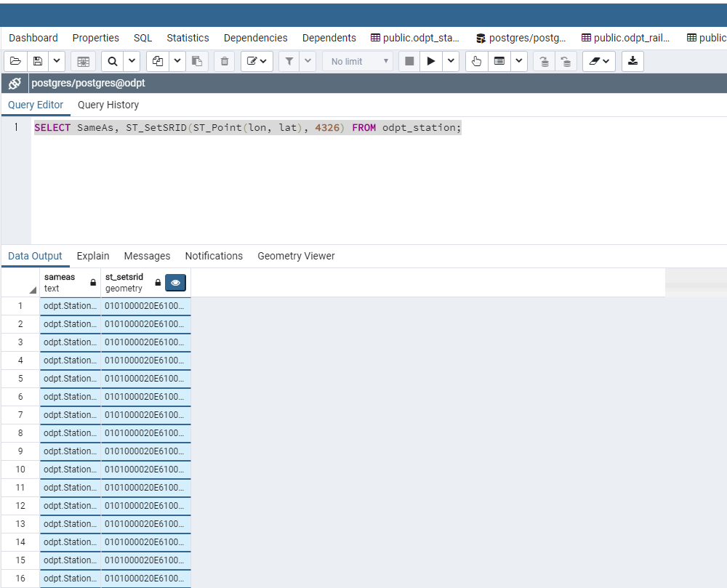Click the odpt.Station... cell in row 10
The height and width of the screenshot is (588, 727).
[71, 470]
